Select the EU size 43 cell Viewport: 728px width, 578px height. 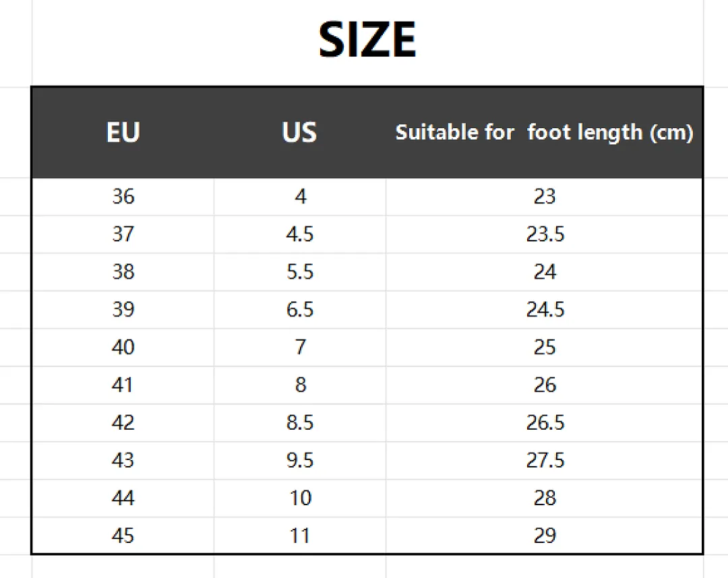pos(123,461)
